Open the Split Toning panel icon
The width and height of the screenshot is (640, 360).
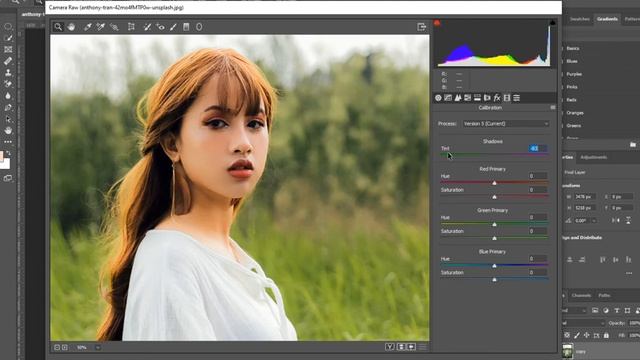click(477, 98)
